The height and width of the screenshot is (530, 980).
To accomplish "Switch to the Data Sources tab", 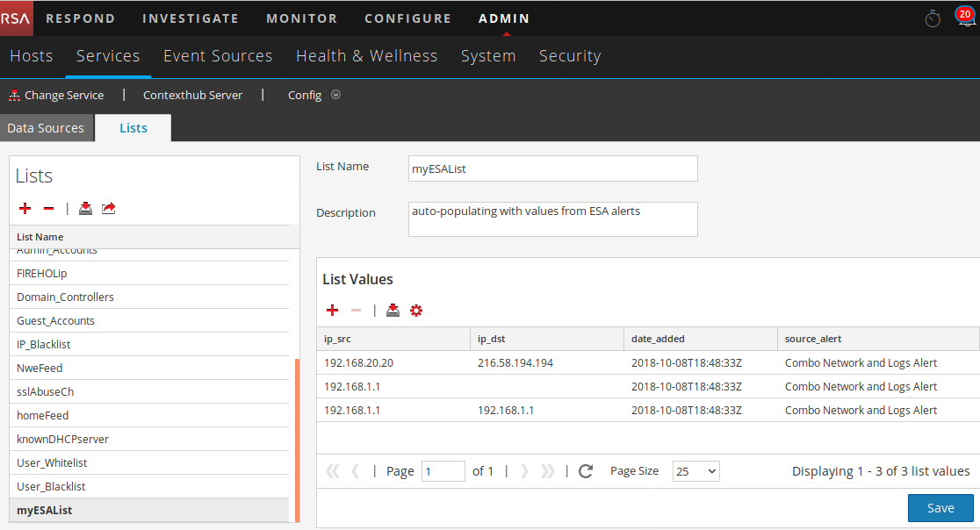I will [46, 128].
